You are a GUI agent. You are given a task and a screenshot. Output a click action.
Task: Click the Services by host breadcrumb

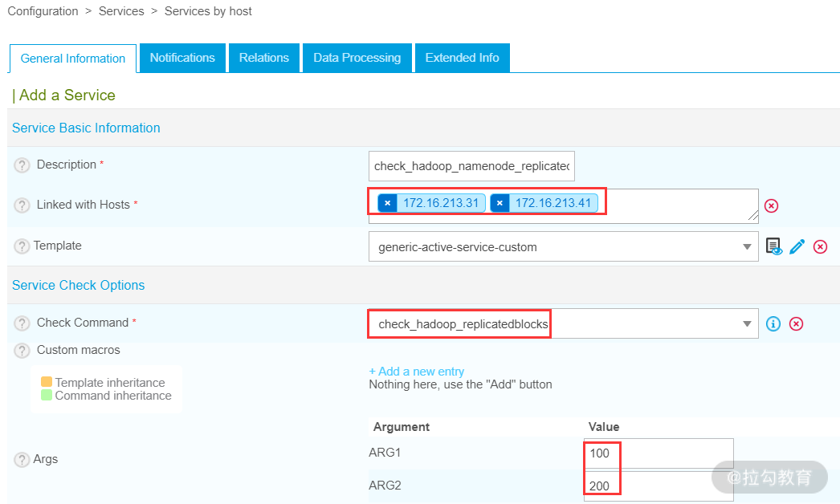(208, 11)
